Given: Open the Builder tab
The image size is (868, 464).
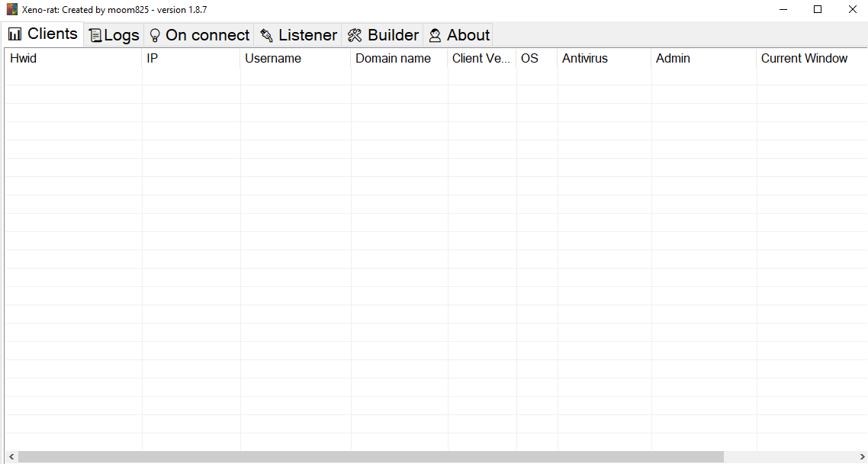Looking at the screenshot, I should (x=383, y=35).
